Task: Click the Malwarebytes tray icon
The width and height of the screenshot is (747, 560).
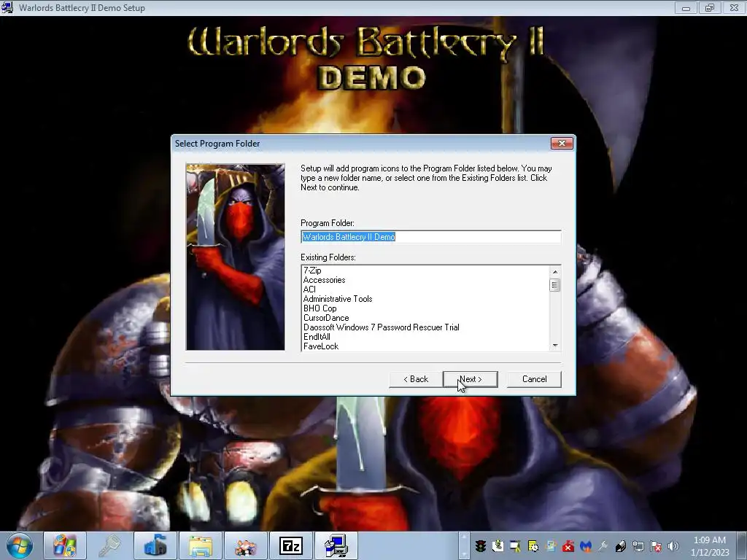Action: pos(586,546)
